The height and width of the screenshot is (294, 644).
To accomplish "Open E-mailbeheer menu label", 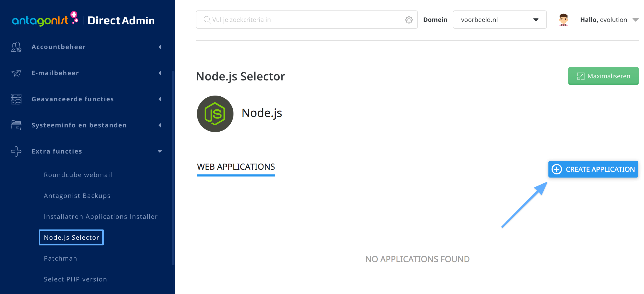I will [55, 73].
